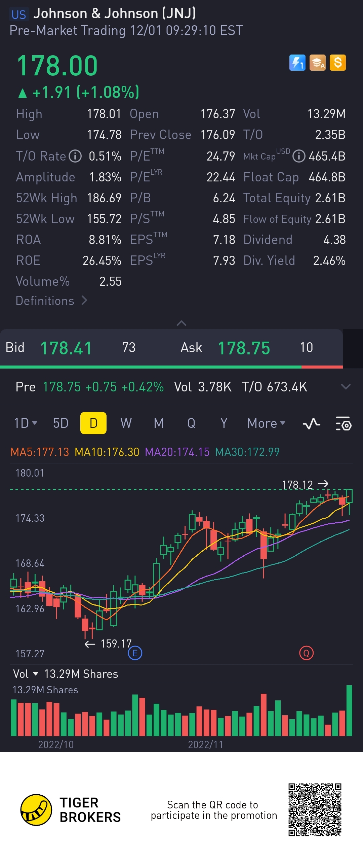Tap the yellow dollar sign icon
This screenshot has width=363, height=868.
[338, 63]
